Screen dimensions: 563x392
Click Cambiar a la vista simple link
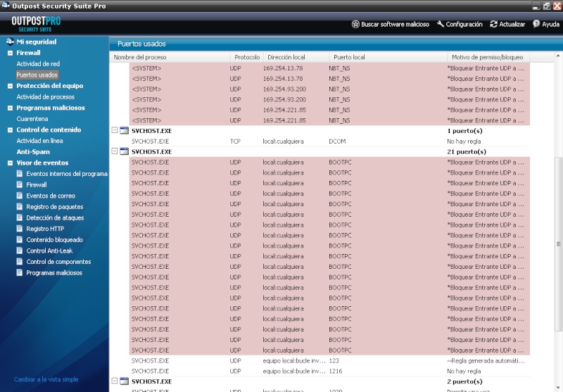(x=46, y=379)
